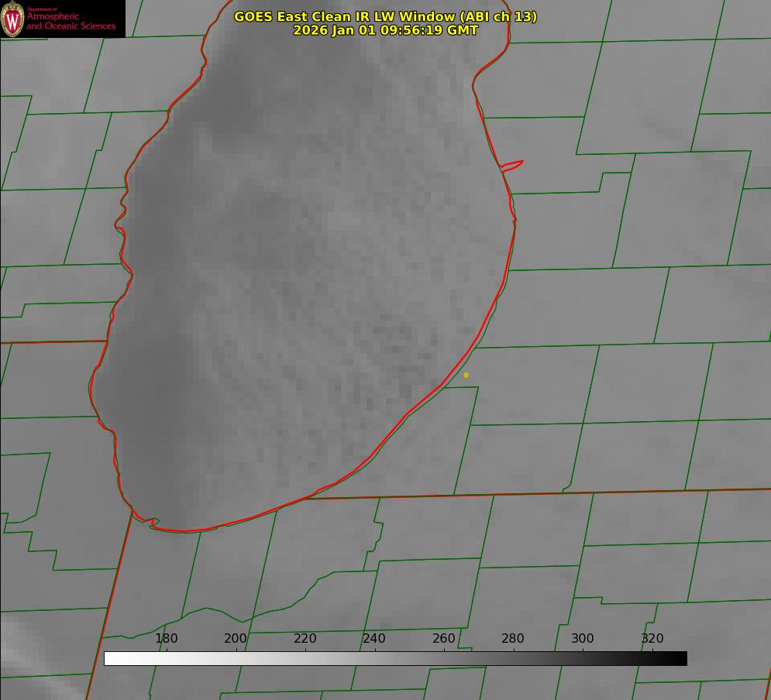Click the 240 colorbar label
Viewport: 771px width, 700px height.
374,638
